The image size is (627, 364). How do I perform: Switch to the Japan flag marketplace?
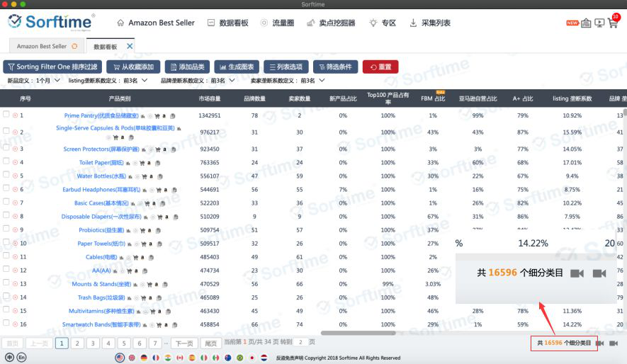pyautogui.click(x=251, y=358)
